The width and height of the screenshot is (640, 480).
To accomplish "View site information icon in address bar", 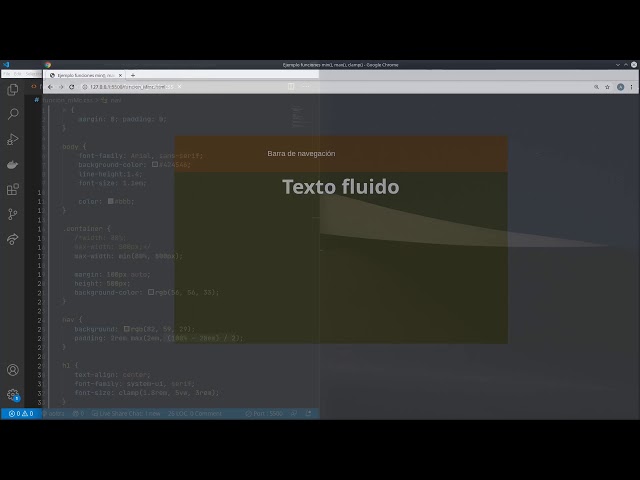I will [85, 87].
